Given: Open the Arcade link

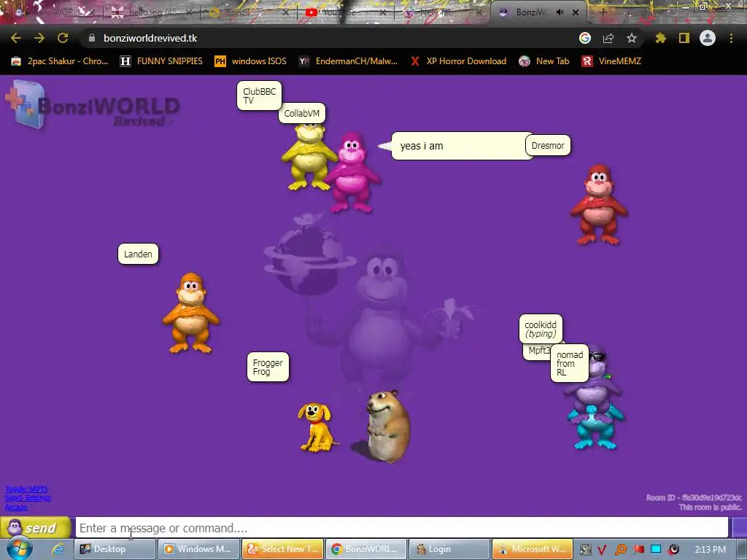Looking at the screenshot, I should pyautogui.click(x=16, y=507).
